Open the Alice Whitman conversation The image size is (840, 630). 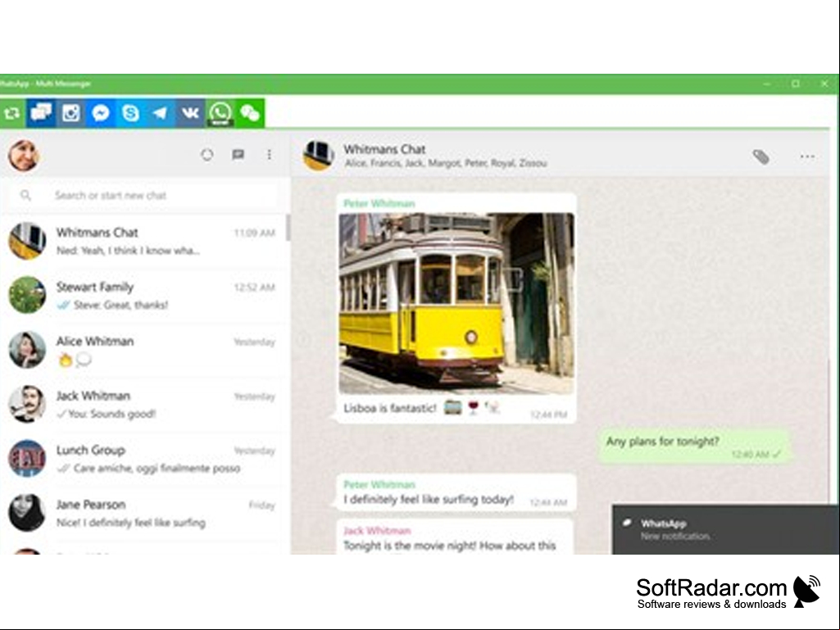click(143, 350)
